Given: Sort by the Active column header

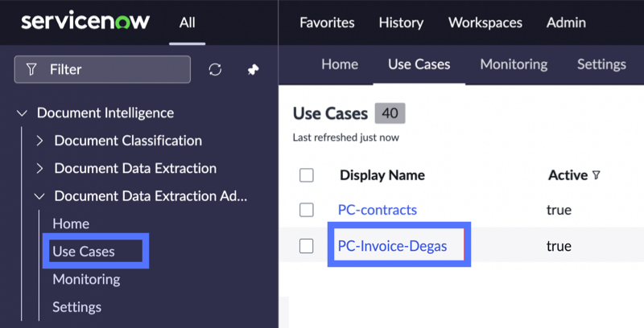Looking at the screenshot, I should click(x=568, y=175).
